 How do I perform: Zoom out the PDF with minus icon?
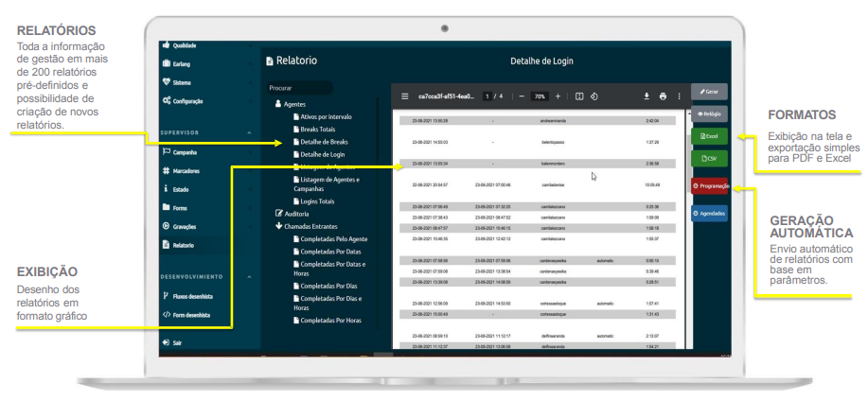522,96
